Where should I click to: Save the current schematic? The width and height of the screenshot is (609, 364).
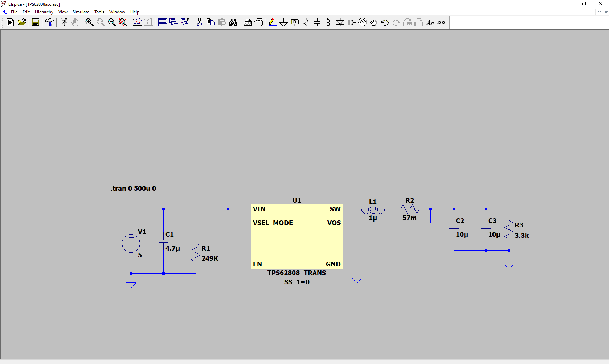click(35, 22)
